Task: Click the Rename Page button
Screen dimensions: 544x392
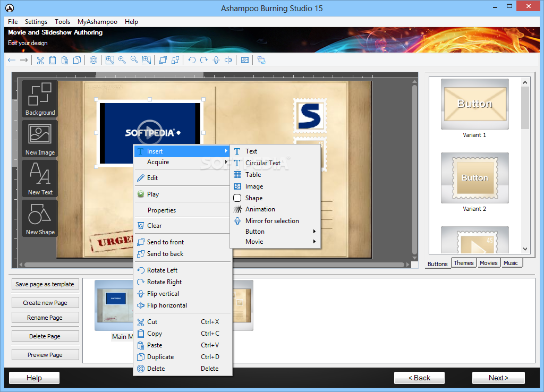Action: pos(45,318)
